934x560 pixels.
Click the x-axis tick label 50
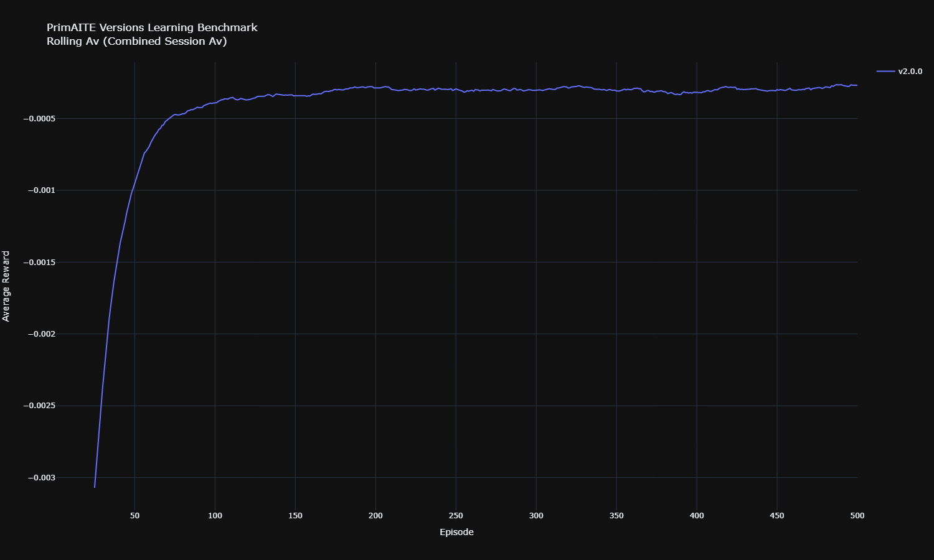134,516
